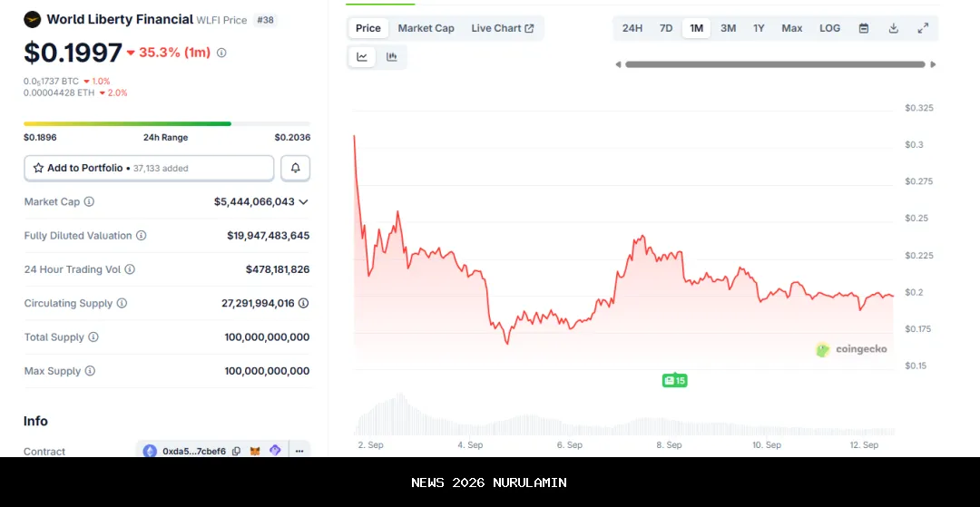Click the price alert bell icon

[295, 168]
